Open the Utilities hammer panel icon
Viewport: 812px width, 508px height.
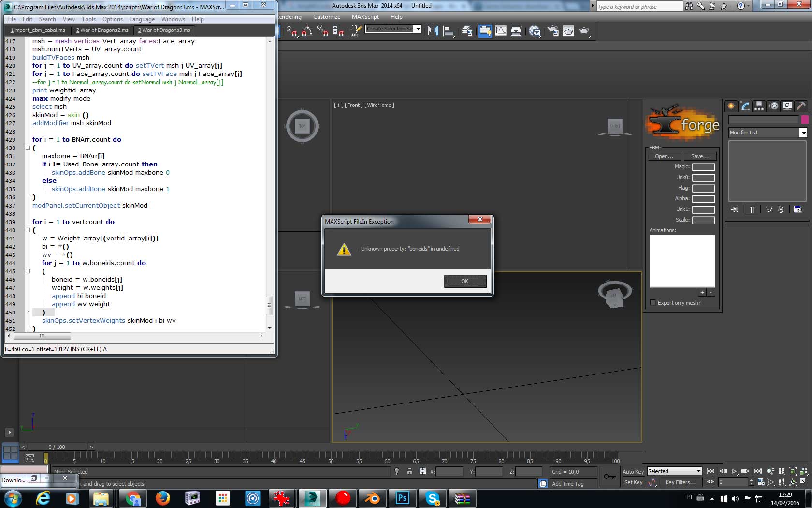(x=801, y=106)
